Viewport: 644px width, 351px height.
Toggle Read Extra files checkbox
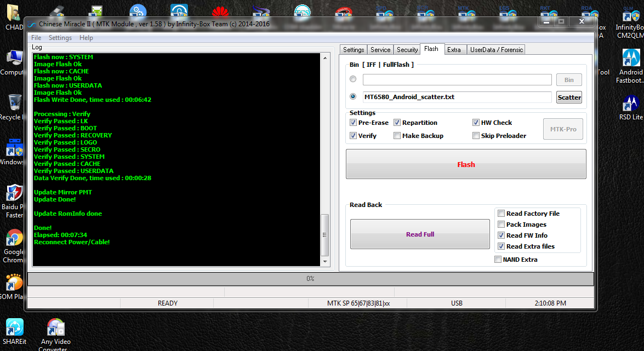[x=501, y=246]
